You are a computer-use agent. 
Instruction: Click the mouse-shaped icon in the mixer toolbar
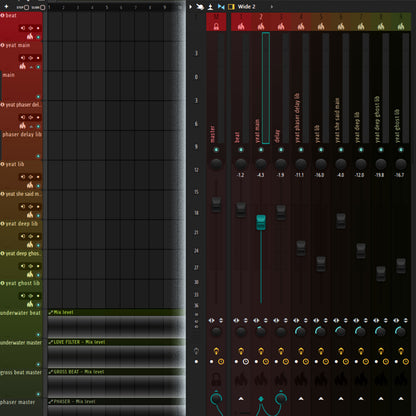pyautogui.click(x=200, y=7)
